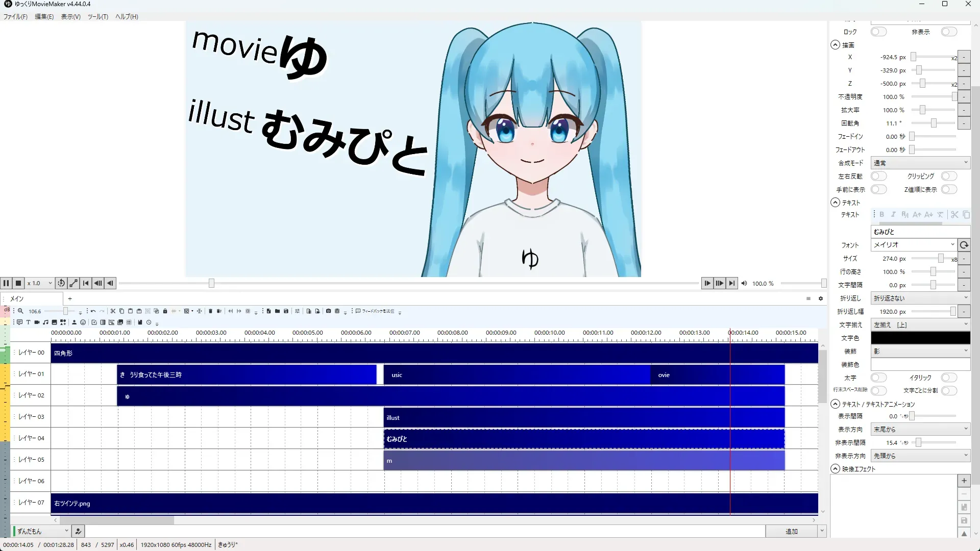Enable the 左右反転 toggle

878,177
